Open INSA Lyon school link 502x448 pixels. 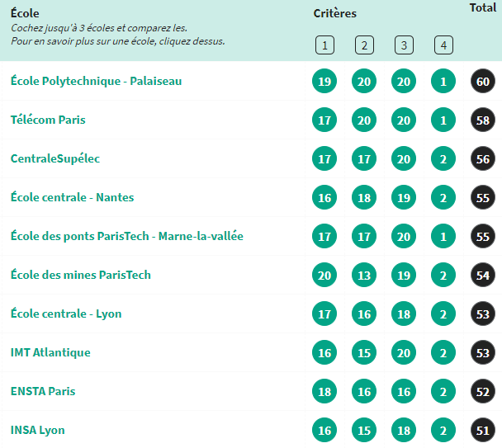click(x=38, y=430)
